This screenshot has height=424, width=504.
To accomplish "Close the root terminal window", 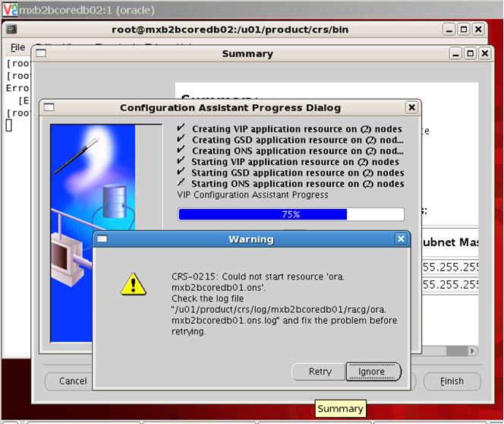I will [478, 30].
